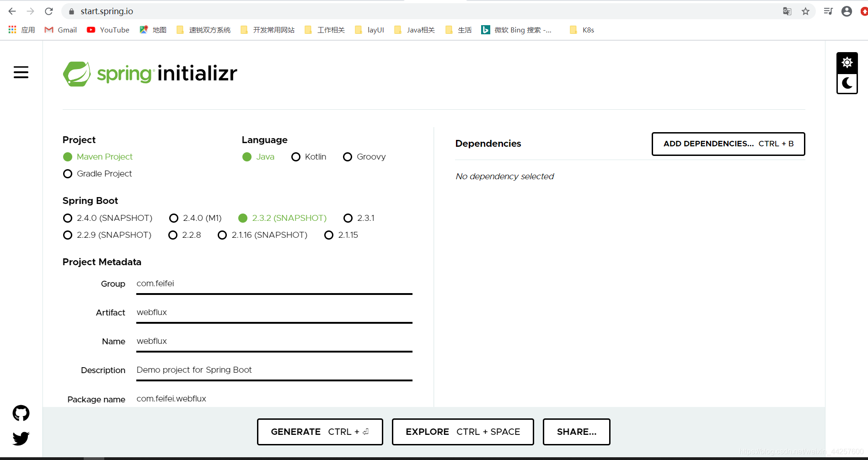Choose Spring Boot 2.3.2 (SNAPSHOT)
Screen dimensions: 868x460
pos(282,218)
